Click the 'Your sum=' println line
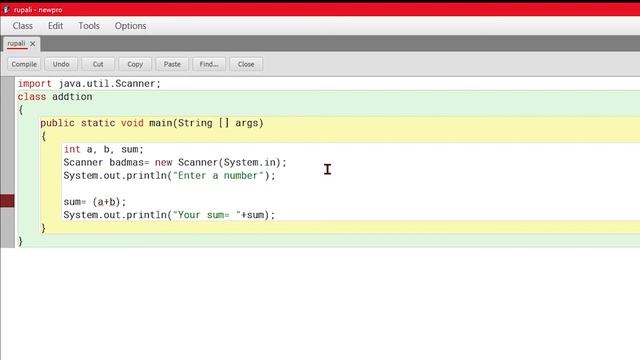Screen dimensions: 640x360 (x=169, y=215)
